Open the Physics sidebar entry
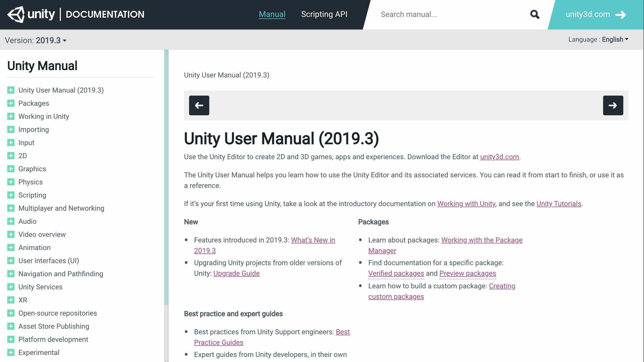 click(x=31, y=182)
